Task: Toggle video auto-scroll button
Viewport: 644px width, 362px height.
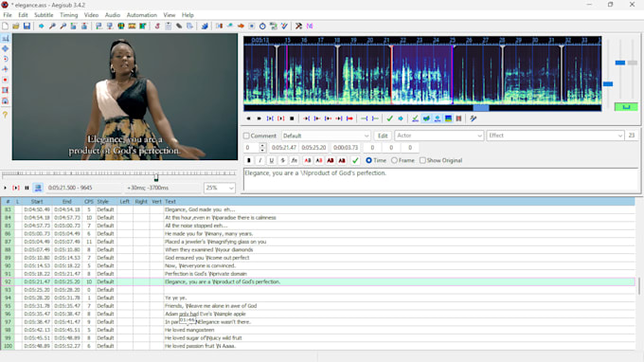Action: (38, 188)
